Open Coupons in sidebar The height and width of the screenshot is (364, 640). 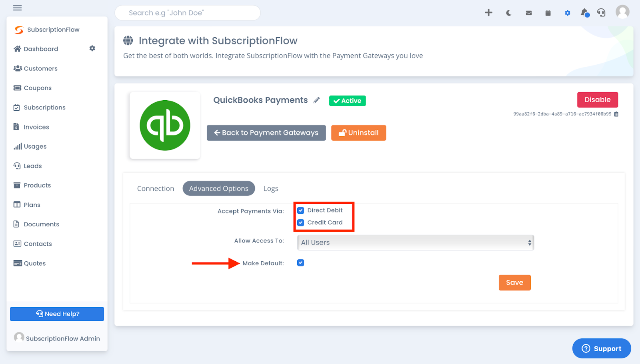click(x=32, y=88)
